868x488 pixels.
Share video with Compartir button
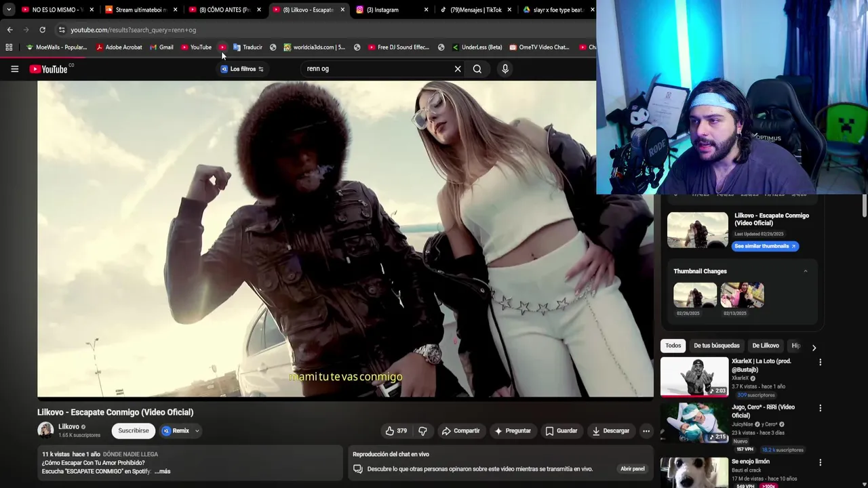(x=460, y=430)
